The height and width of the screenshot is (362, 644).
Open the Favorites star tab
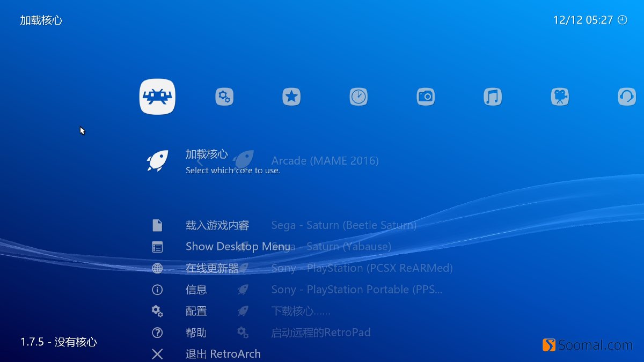(291, 97)
